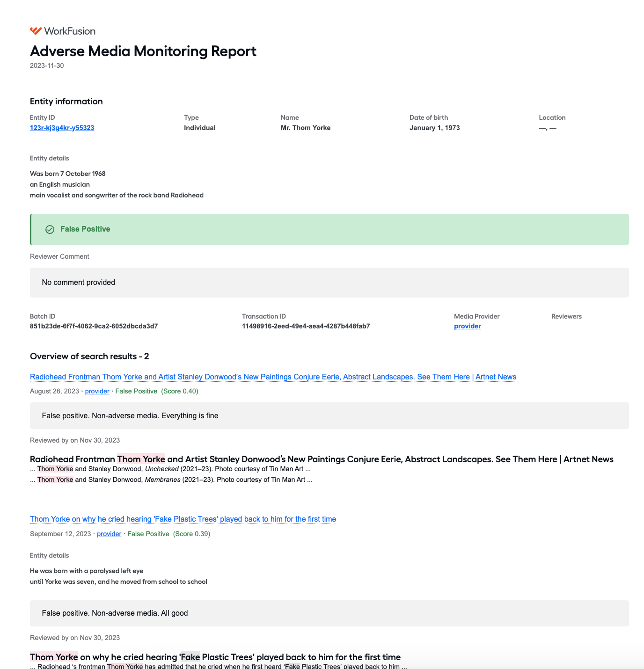
Task: Click 'Overview of search results - 2' heading
Action: tap(89, 356)
